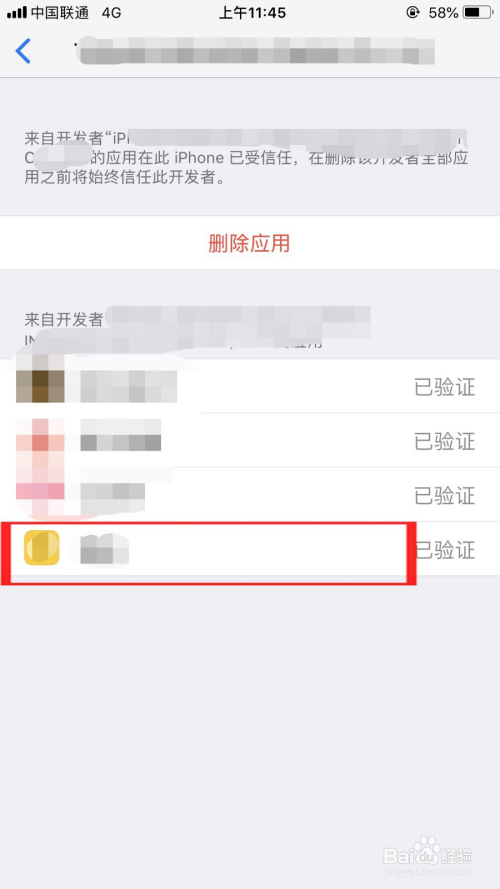Tap the blurred name of first app
The width and height of the screenshot is (500, 889).
(x=128, y=387)
